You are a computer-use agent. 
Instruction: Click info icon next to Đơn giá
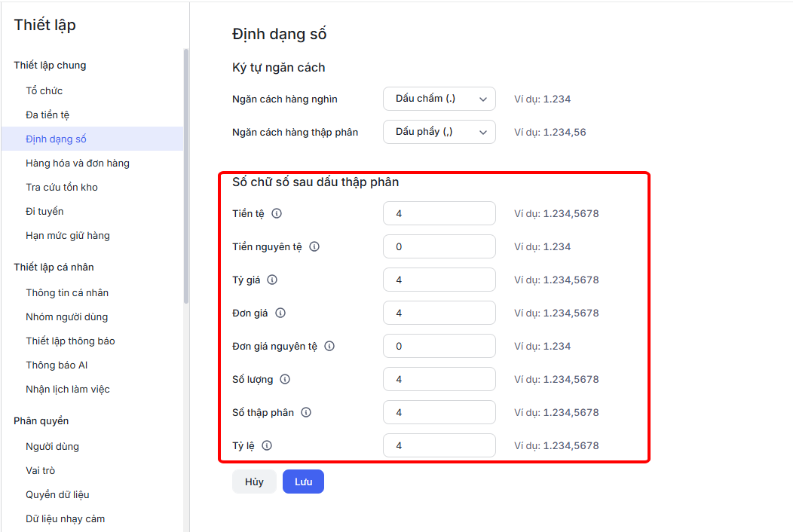280,313
